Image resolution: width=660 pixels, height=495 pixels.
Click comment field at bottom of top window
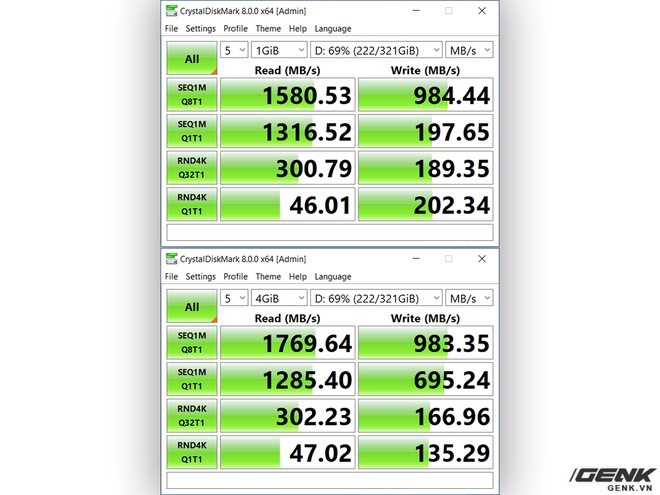(330, 232)
